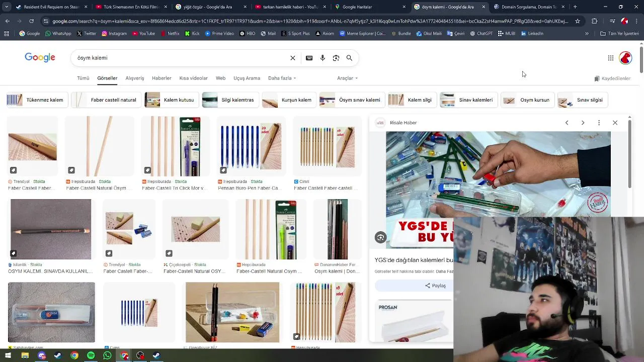644x362 pixels.
Task: Select the 'Silgi kalemtıras' filter chip
Action: [229, 100]
